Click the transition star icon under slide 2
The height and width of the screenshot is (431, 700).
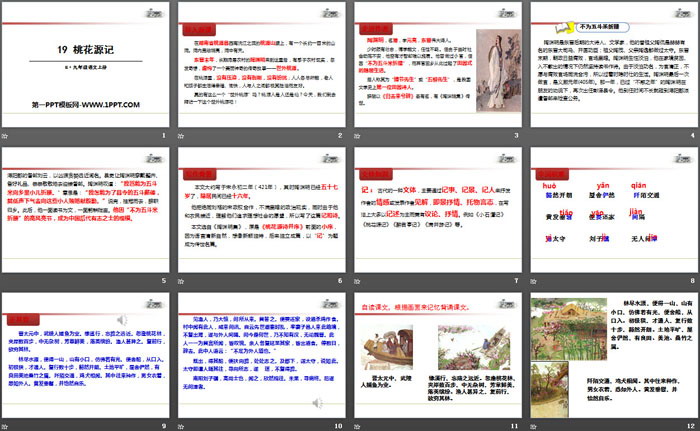point(181,138)
